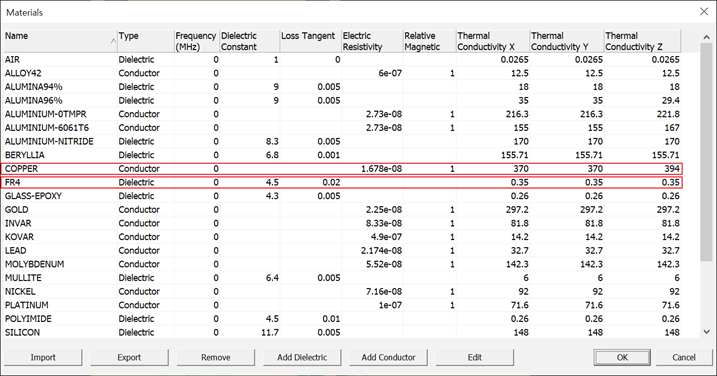
Task: Click the Remove button
Action: tap(215, 357)
